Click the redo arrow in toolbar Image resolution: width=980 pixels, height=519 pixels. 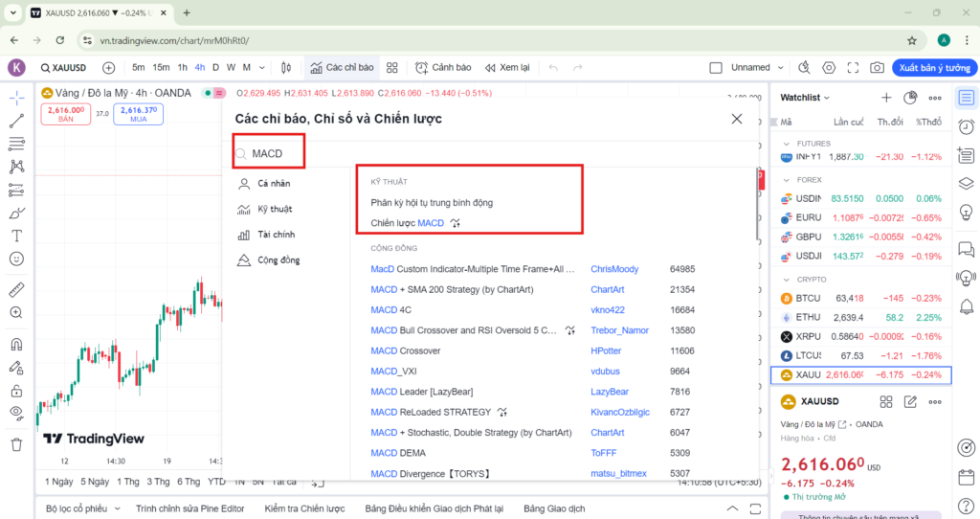coord(577,68)
